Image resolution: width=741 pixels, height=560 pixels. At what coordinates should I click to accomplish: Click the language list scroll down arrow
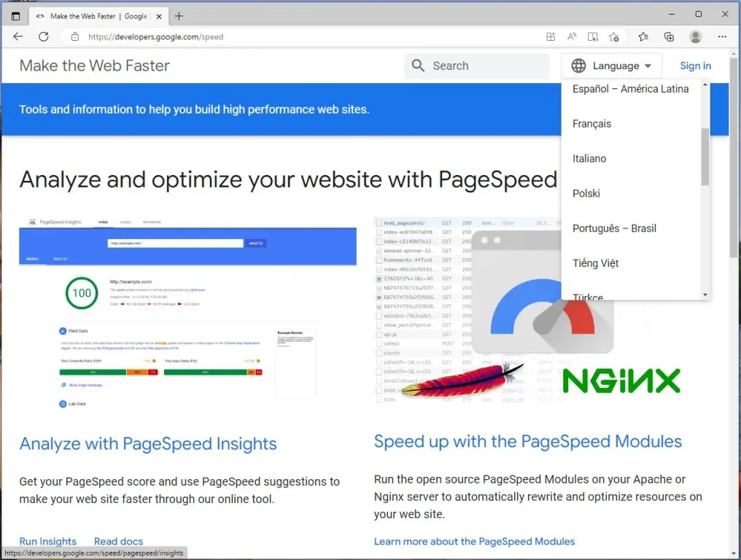click(705, 295)
